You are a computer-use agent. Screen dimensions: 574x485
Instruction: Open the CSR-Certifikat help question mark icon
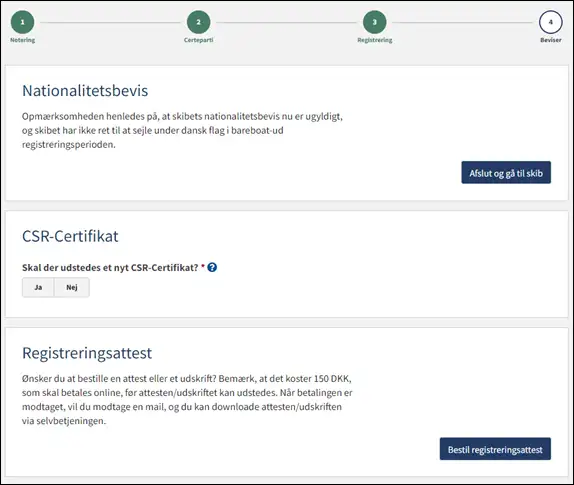pyautogui.click(x=212, y=268)
